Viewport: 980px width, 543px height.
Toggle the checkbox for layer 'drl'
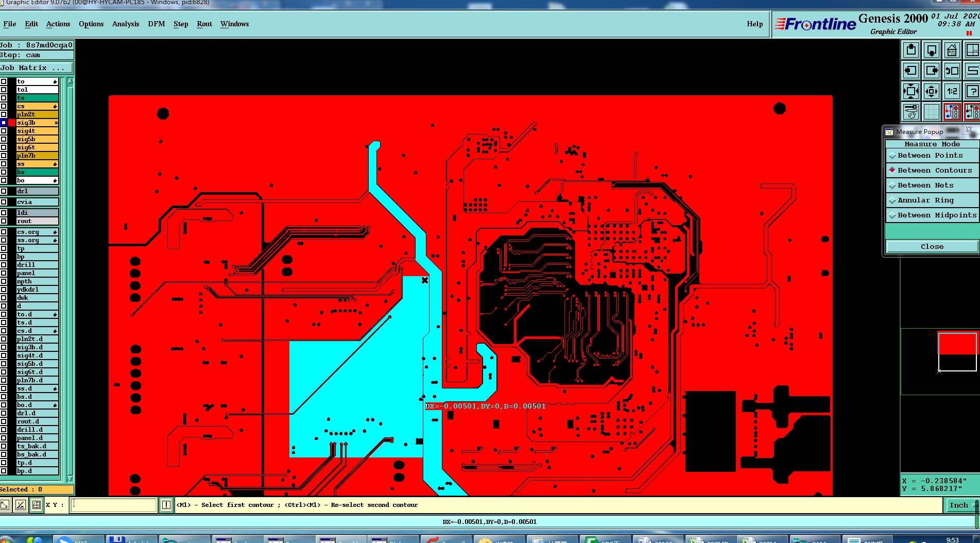click(4, 191)
